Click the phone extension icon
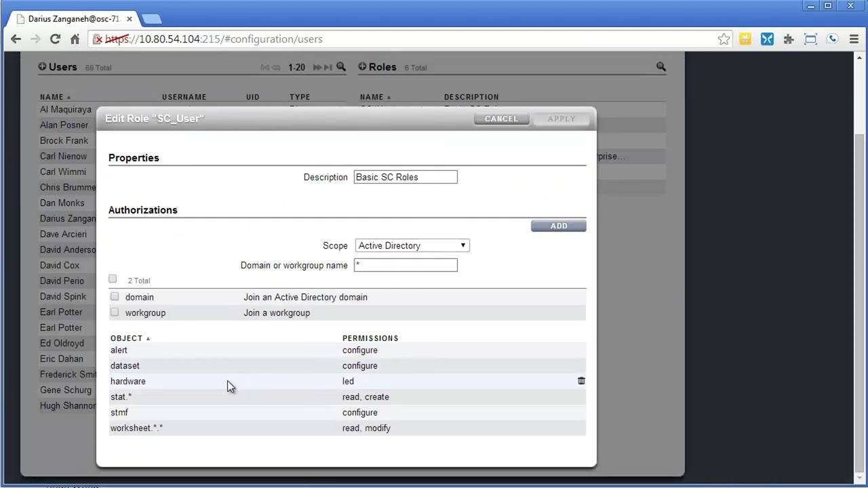868x488 pixels. (x=832, y=39)
